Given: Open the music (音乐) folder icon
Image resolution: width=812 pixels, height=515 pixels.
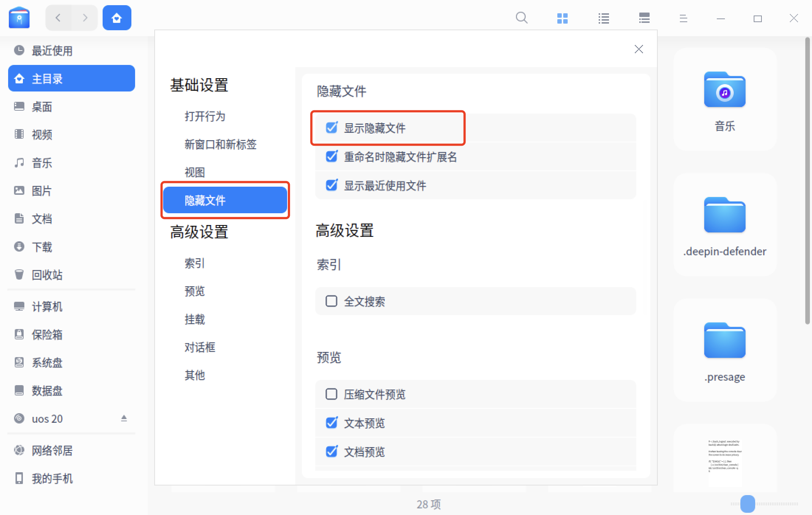Looking at the screenshot, I should click(725, 90).
